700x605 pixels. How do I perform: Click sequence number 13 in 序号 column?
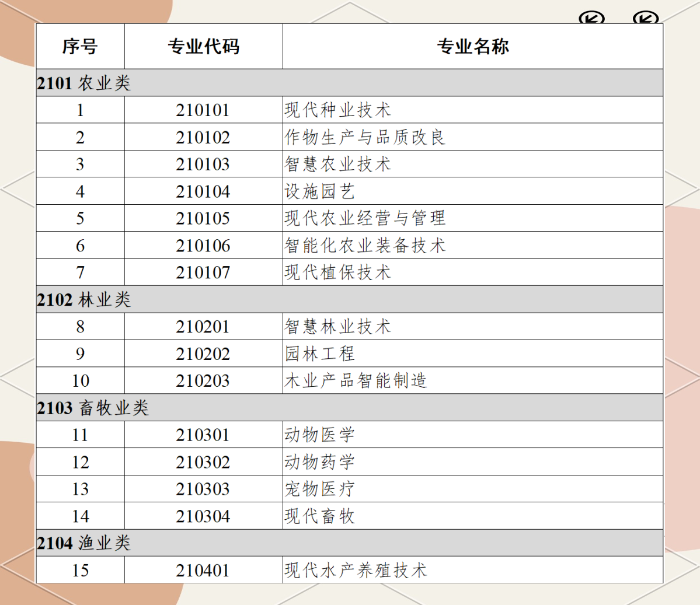click(81, 489)
